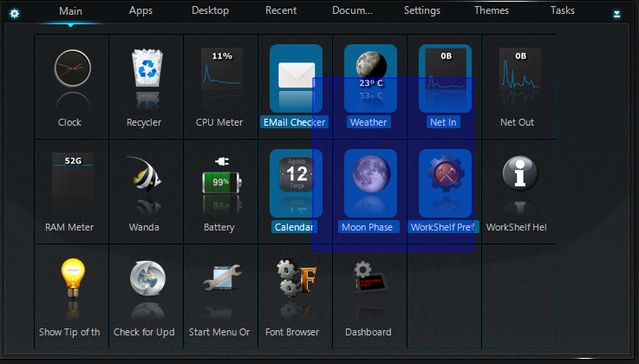Expand the dropdown arrow at top-right corner
This screenshot has height=364, width=639.
pyautogui.click(x=616, y=14)
